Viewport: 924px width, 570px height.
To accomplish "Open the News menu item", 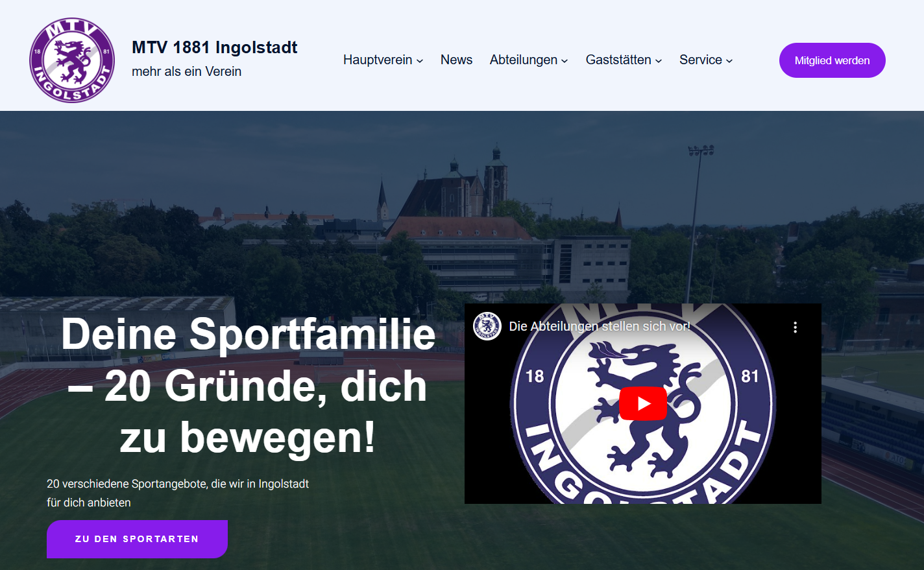I will 456,60.
